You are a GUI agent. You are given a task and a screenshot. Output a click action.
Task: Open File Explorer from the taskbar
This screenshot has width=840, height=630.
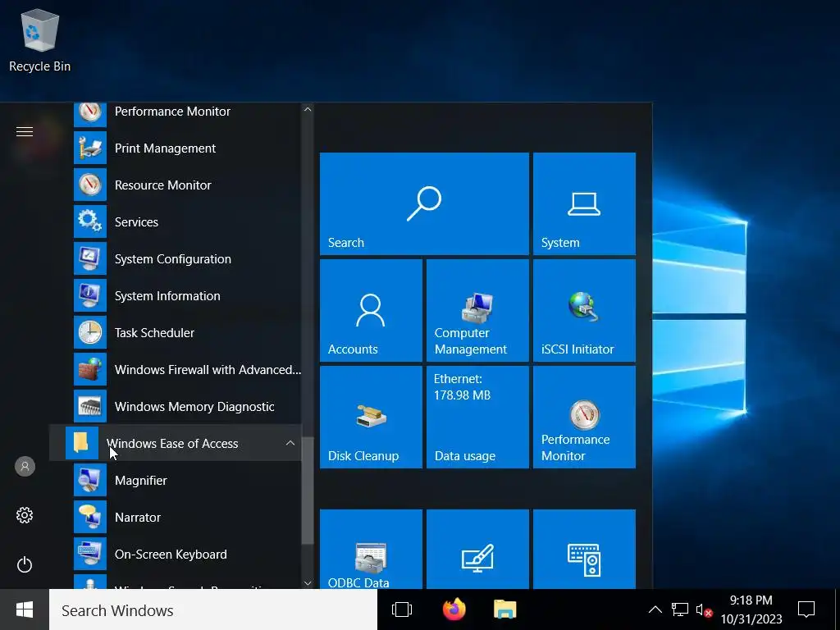coord(504,609)
